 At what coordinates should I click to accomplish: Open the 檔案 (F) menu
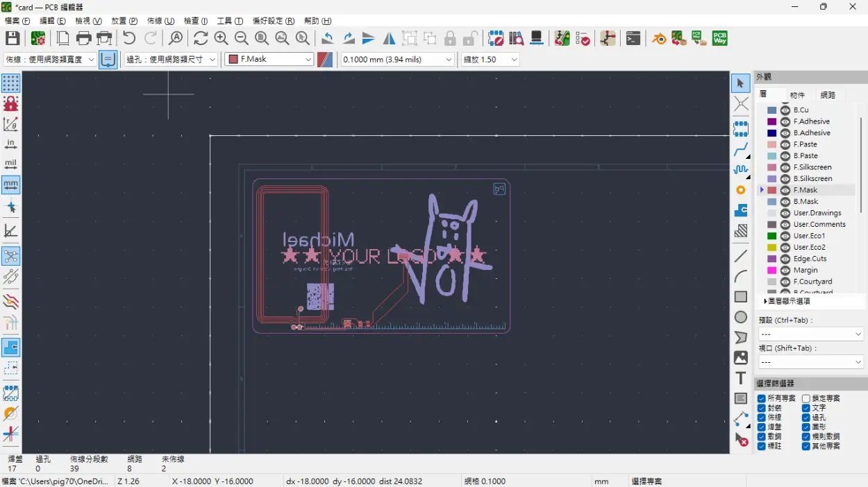coord(17,21)
